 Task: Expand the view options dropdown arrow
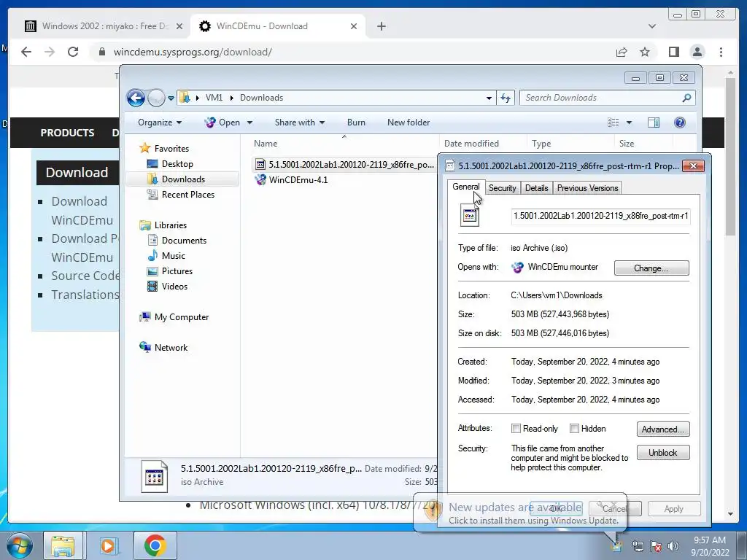[x=629, y=122]
